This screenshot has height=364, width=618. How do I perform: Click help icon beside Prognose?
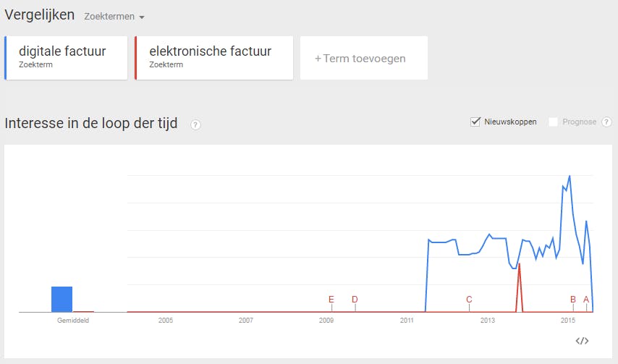(606, 122)
